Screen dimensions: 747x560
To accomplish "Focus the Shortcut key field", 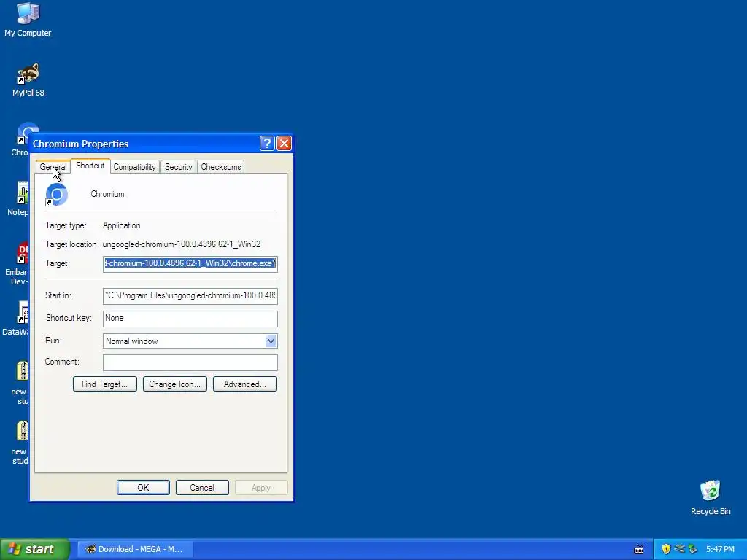I will tap(190, 319).
